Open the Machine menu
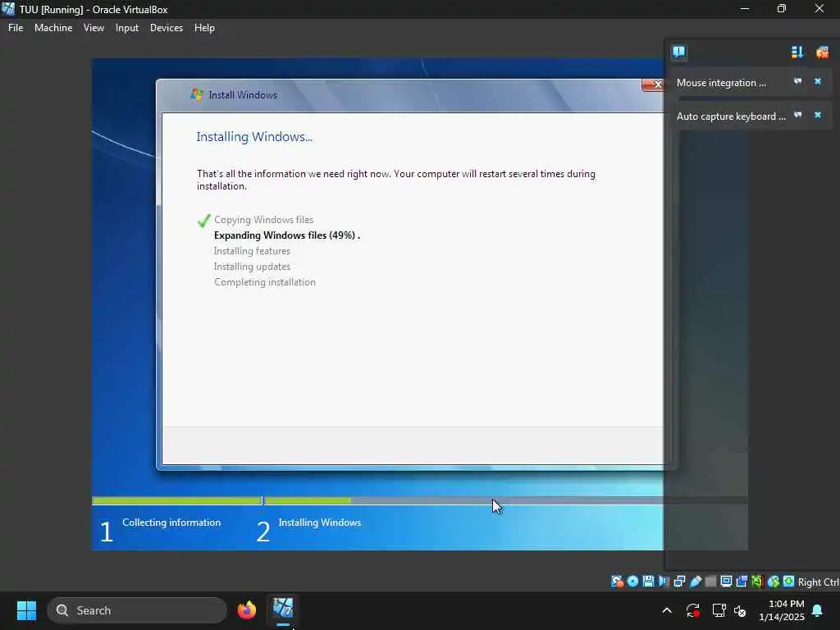 click(x=53, y=28)
